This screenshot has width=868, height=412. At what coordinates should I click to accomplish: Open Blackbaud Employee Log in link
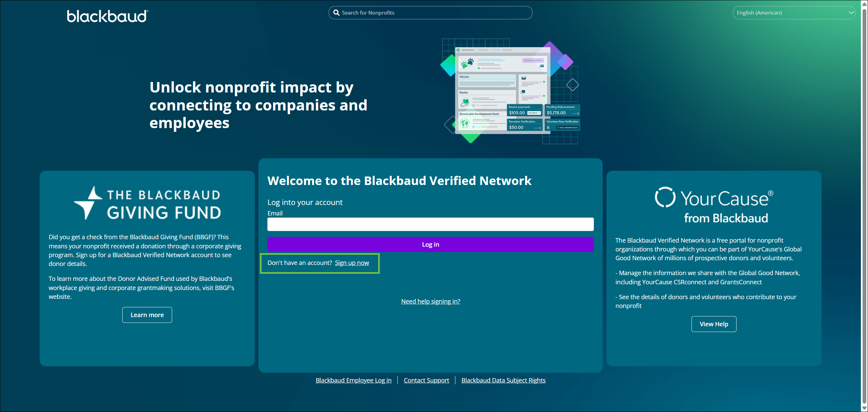click(x=353, y=380)
